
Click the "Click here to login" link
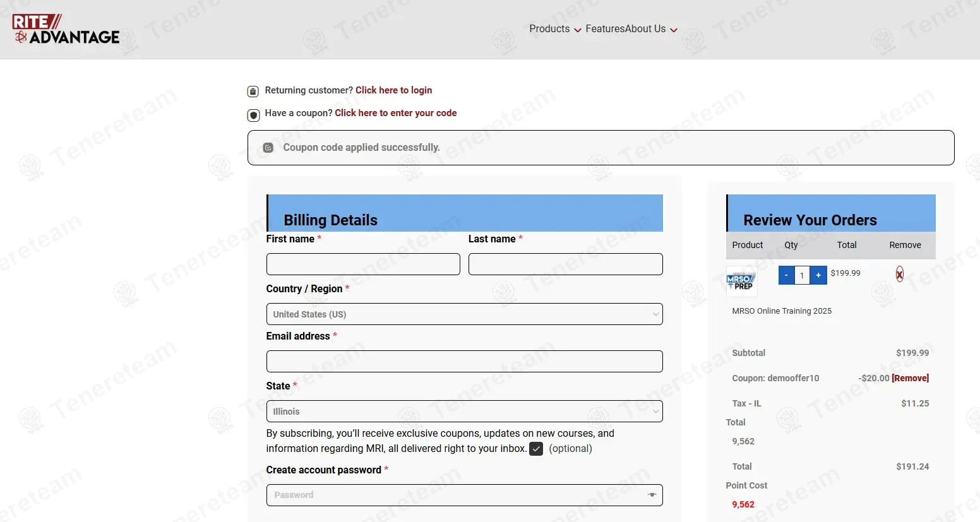[x=393, y=90]
